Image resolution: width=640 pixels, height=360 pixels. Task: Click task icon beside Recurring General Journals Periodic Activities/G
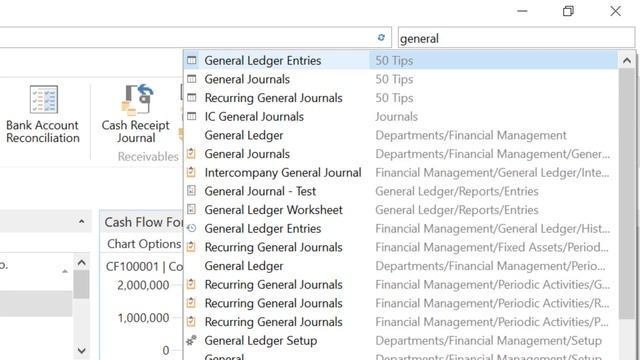tap(191, 284)
